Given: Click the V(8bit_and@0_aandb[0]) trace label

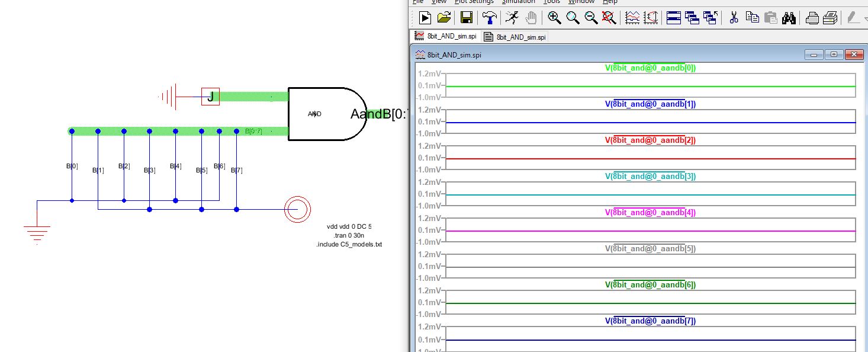Looking at the screenshot, I should (650, 68).
